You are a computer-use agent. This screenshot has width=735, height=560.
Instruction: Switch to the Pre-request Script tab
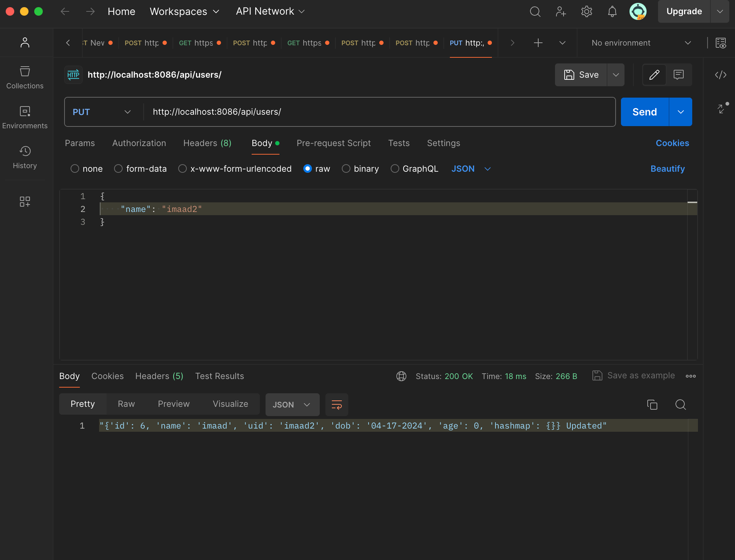(334, 143)
